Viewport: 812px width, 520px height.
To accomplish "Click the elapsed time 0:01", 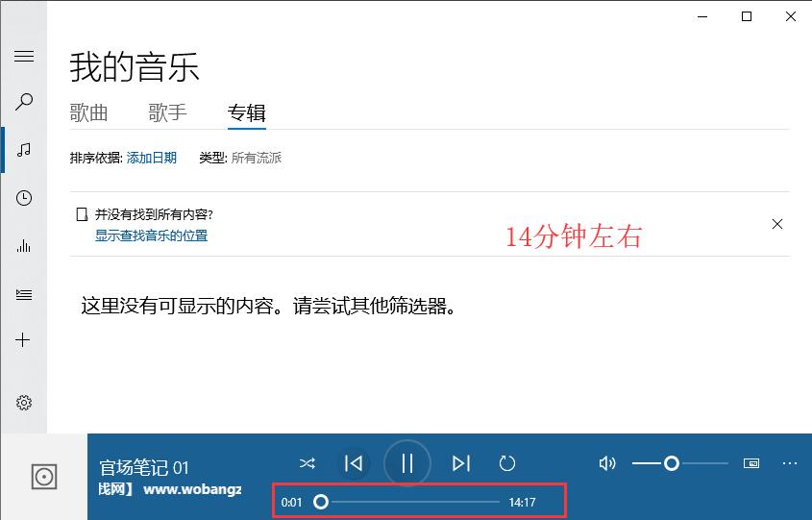I will [x=291, y=503].
